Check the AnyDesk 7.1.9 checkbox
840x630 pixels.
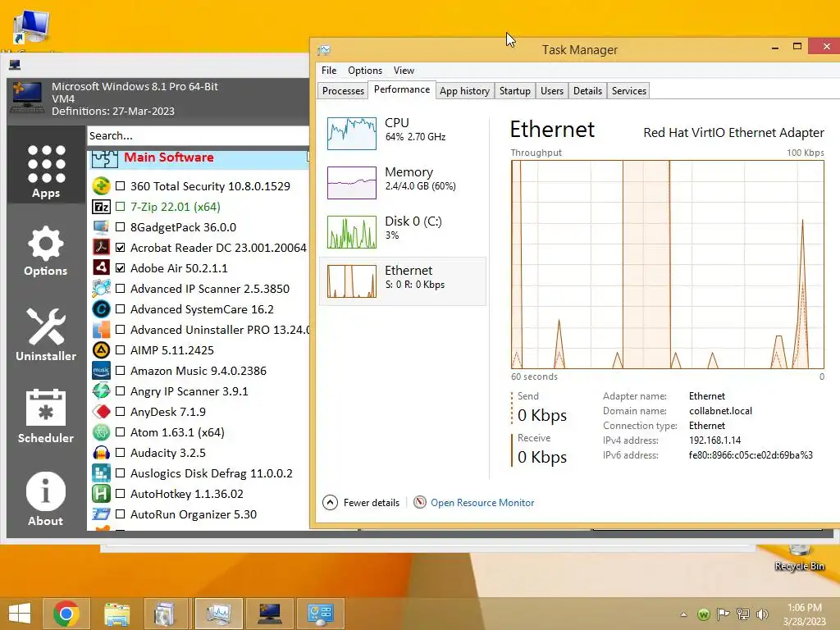[x=120, y=412]
